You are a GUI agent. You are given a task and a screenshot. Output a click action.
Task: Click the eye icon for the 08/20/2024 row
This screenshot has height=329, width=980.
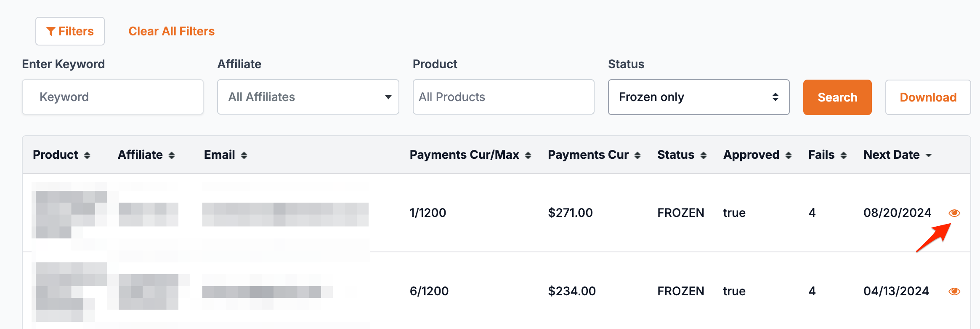[x=954, y=213]
